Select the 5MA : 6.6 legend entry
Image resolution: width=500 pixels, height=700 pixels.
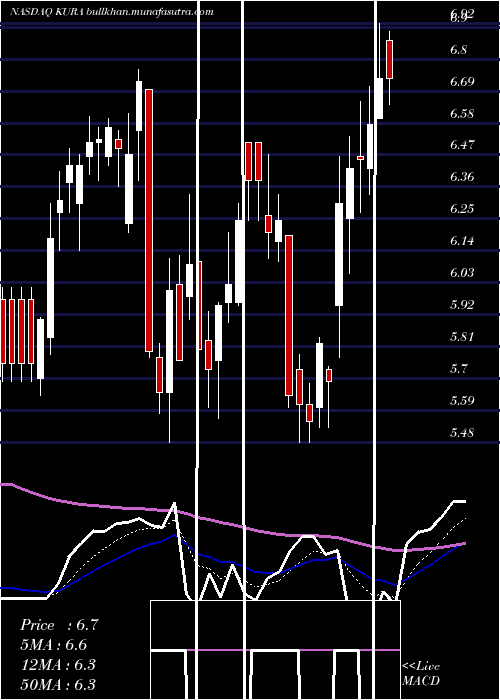click(54, 645)
